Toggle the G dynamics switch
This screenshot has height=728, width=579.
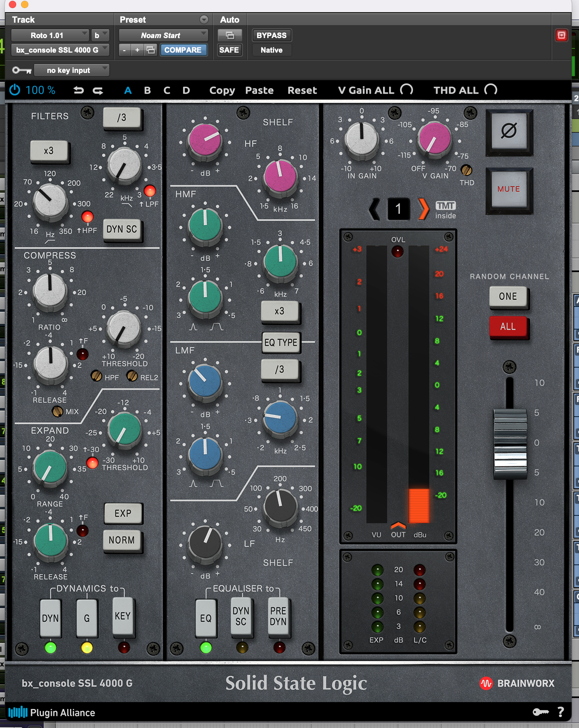click(x=87, y=618)
